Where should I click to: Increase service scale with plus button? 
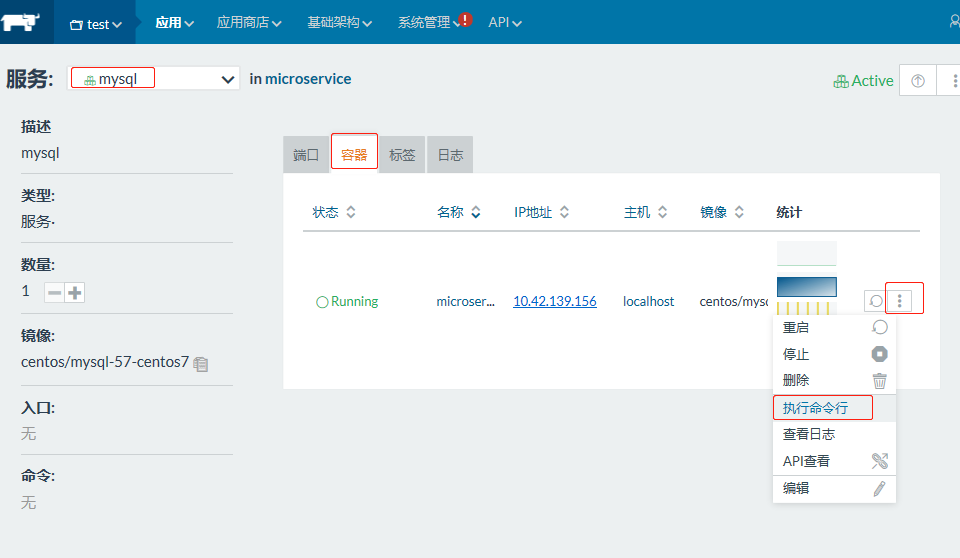[x=75, y=293]
